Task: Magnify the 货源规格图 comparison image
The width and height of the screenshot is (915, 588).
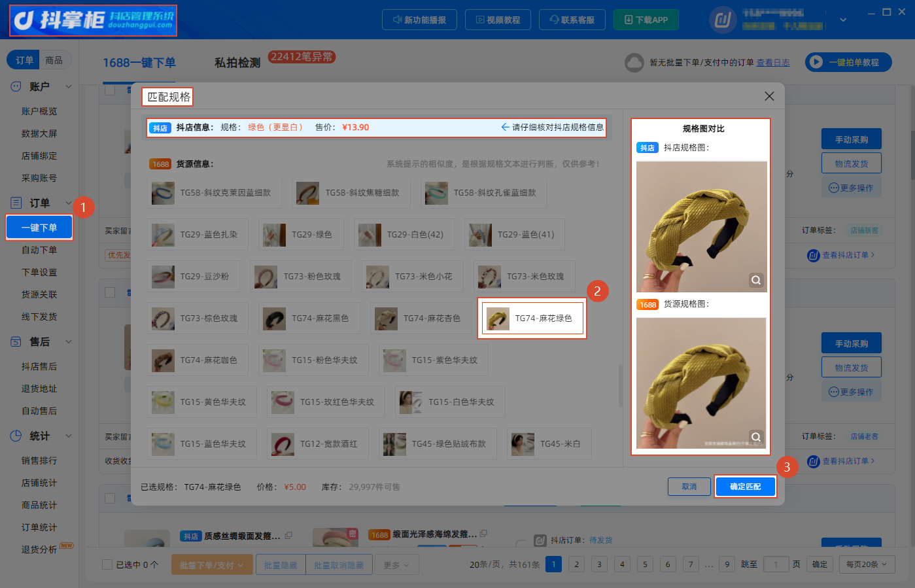Action: (x=756, y=437)
